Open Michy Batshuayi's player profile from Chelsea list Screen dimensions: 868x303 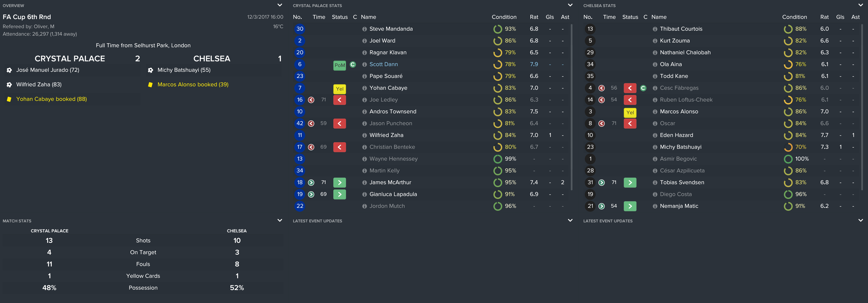pyautogui.click(x=680, y=147)
